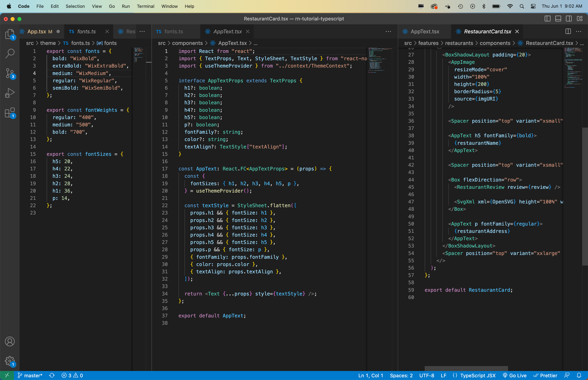Viewport: 588px width, 380px height.
Task: Open the Source Control view
Action: coord(10,73)
